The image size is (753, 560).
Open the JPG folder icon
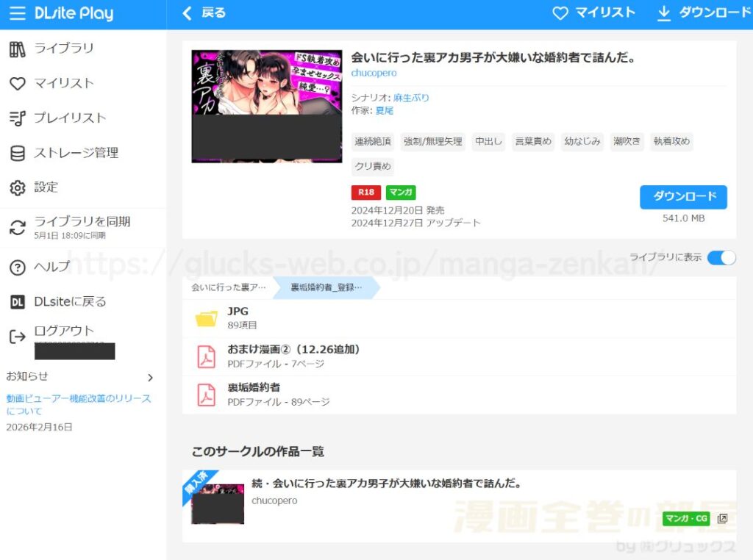[206, 317]
